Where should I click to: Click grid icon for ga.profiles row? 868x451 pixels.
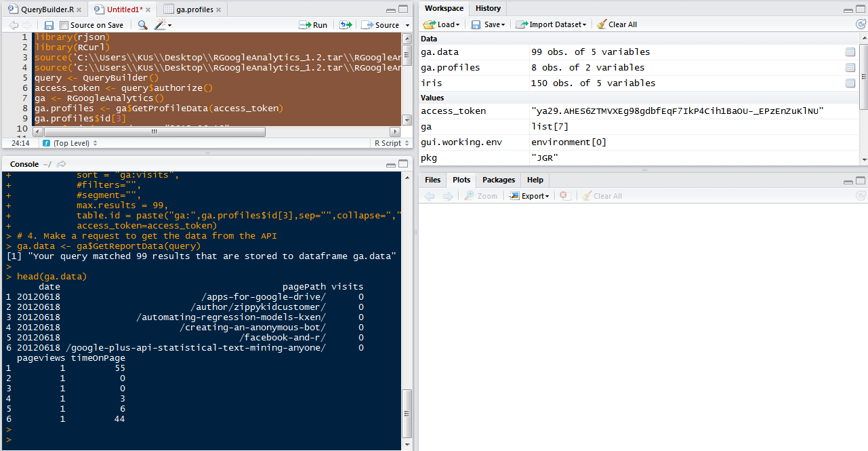pos(850,68)
